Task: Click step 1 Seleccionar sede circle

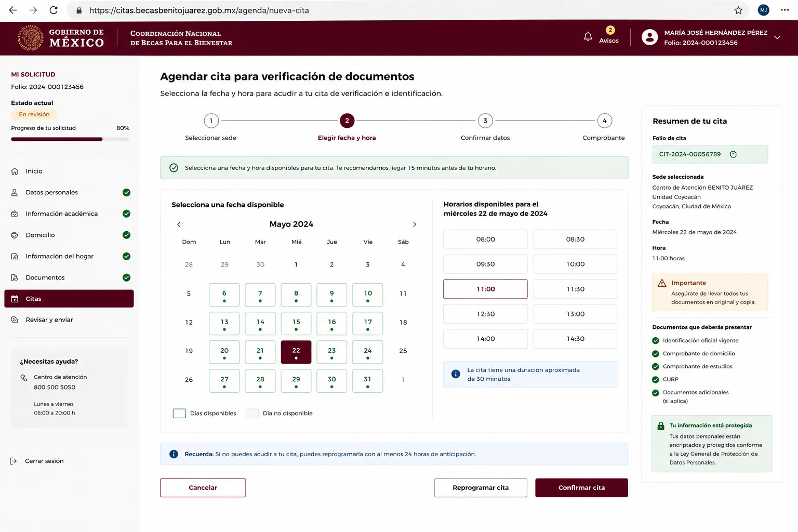Action: tap(211, 121)
